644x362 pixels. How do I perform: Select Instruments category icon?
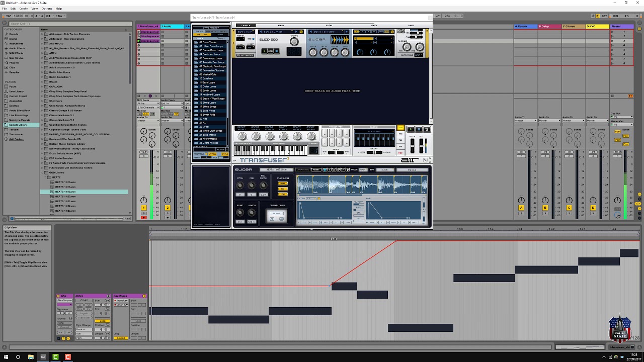[x=7, y=44]
